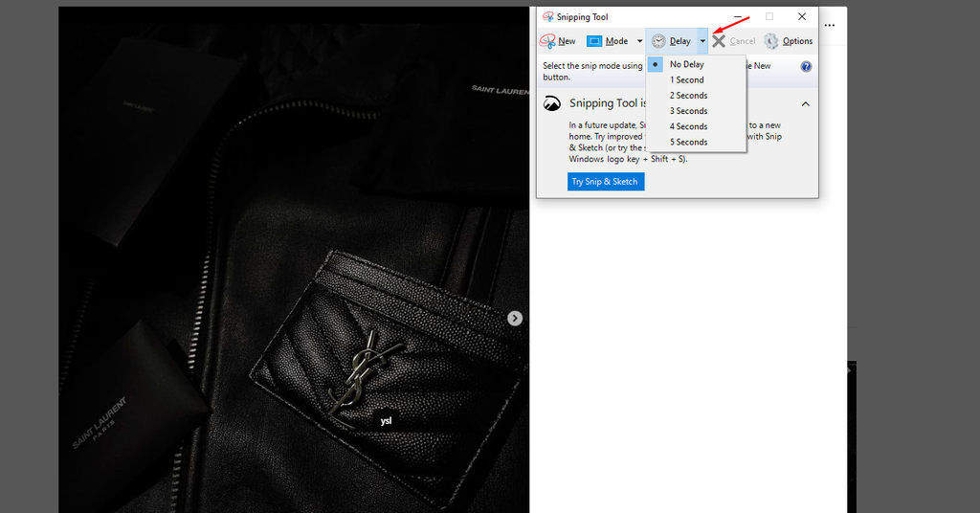Collapse the Delay dropdown arrow

(x=702, y=41)
